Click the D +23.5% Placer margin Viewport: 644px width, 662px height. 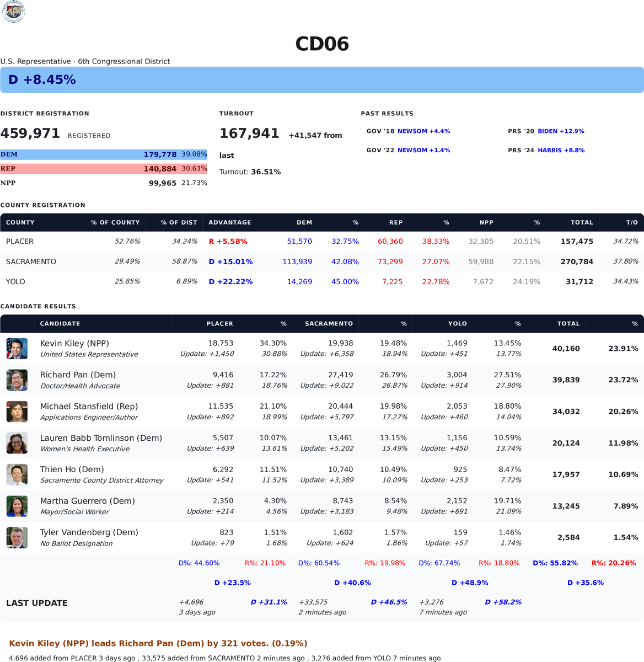coord(232,583)
